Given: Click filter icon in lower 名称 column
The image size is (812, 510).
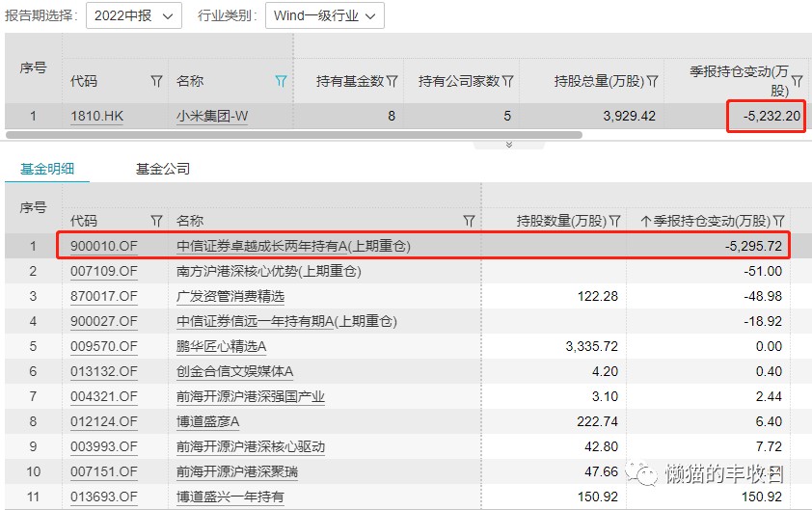Looking at the screenshot, I should click(469, 221).
